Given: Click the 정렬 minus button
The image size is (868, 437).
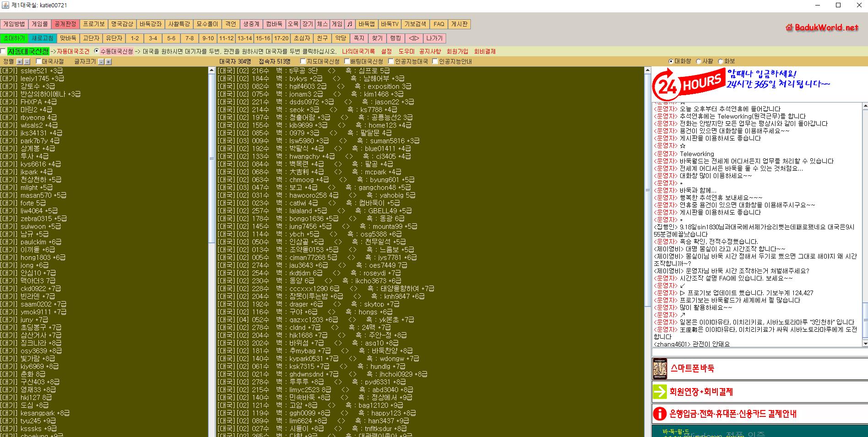Looking at the screenshot, I should pyautogui.click(x=27, y=61).
